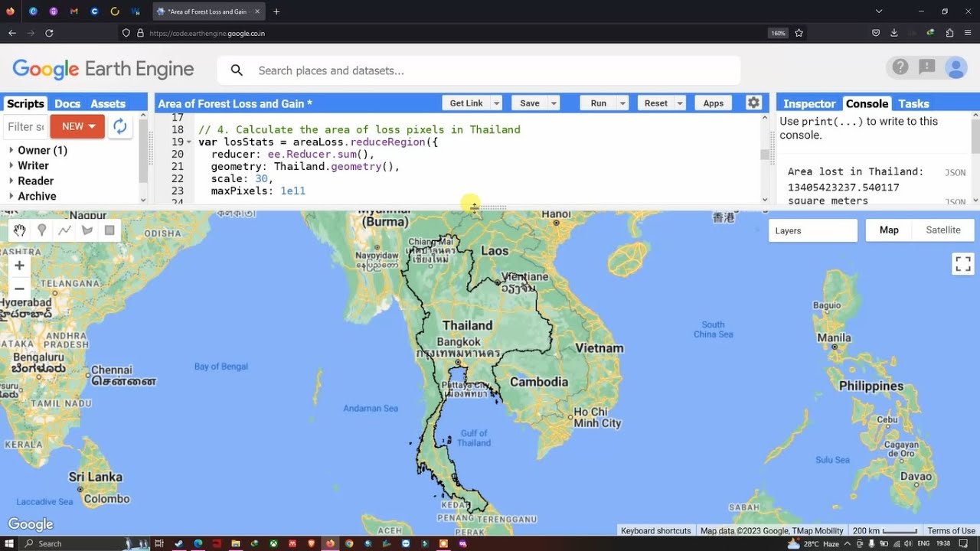Click the Reset button
980x551 pixels.
(656, 103)
